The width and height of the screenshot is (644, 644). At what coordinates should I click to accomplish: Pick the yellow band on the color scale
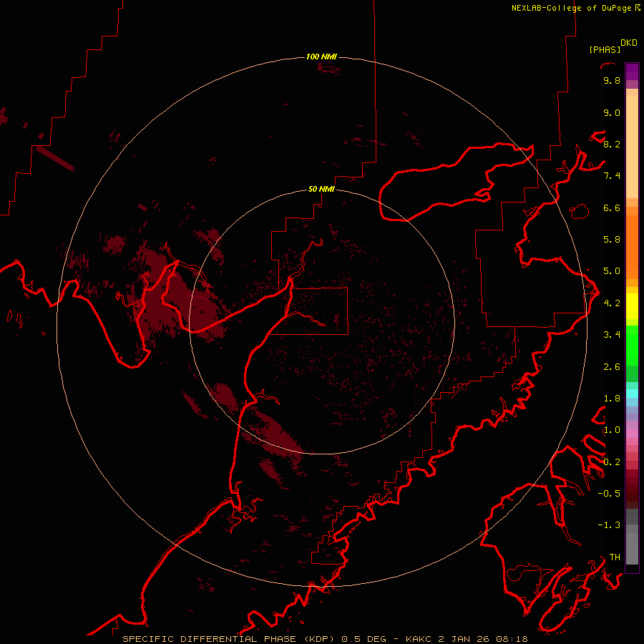(632, 306)
